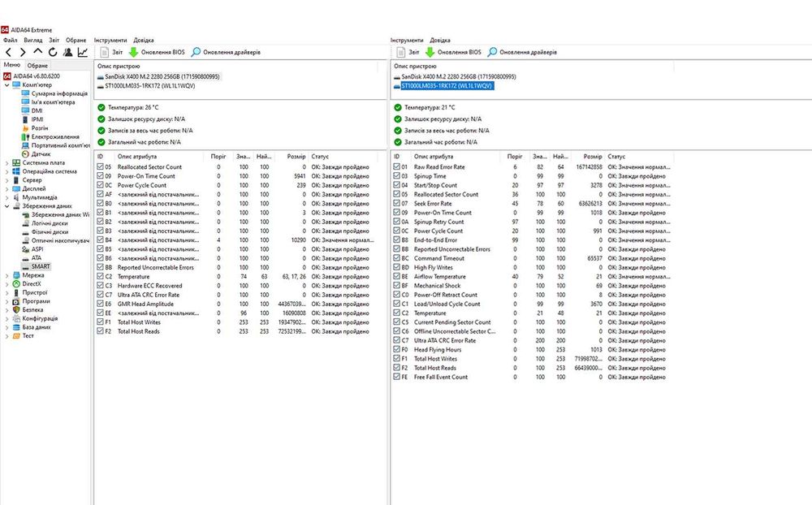The height and width of the screenshot is (505, 812).
Task: Expand the Дисплей tree node
Action: (6, 188)
